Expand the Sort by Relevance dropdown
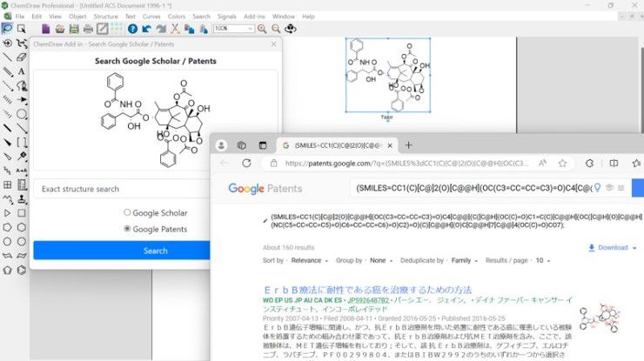The height and width of the screenshot is (361, 644). click(x=309, y=260)
